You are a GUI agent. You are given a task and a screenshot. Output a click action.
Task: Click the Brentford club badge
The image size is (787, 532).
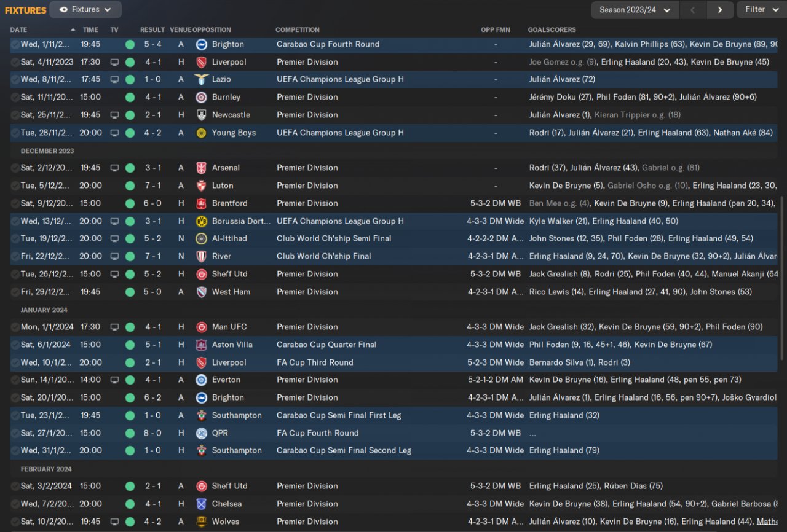pyautogui.click(x=201, y=203)
